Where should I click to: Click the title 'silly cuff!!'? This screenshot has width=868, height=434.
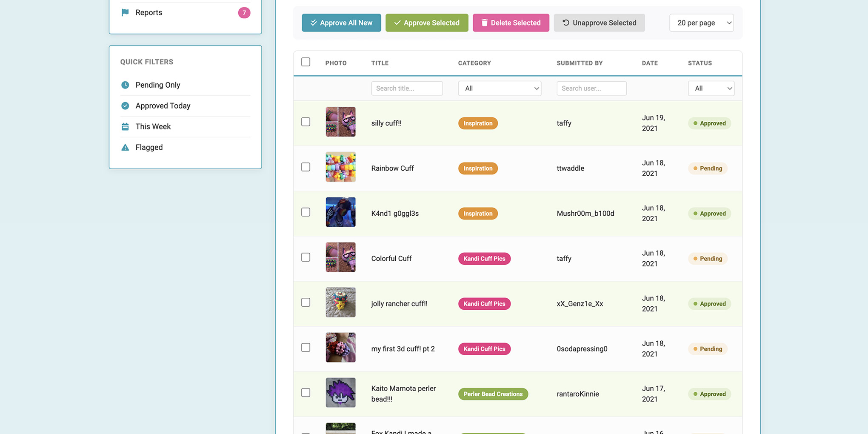pyautogui.click(x=386, y=123)
